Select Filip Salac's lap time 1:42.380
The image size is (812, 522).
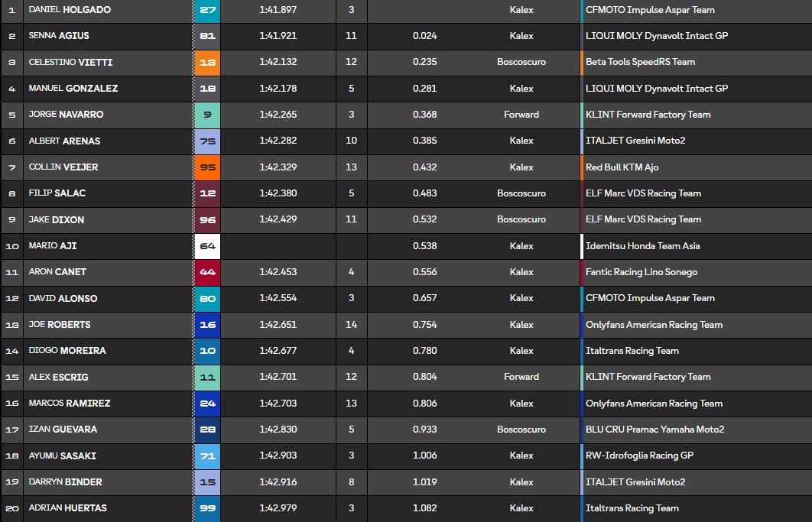[x=278, y=193]
